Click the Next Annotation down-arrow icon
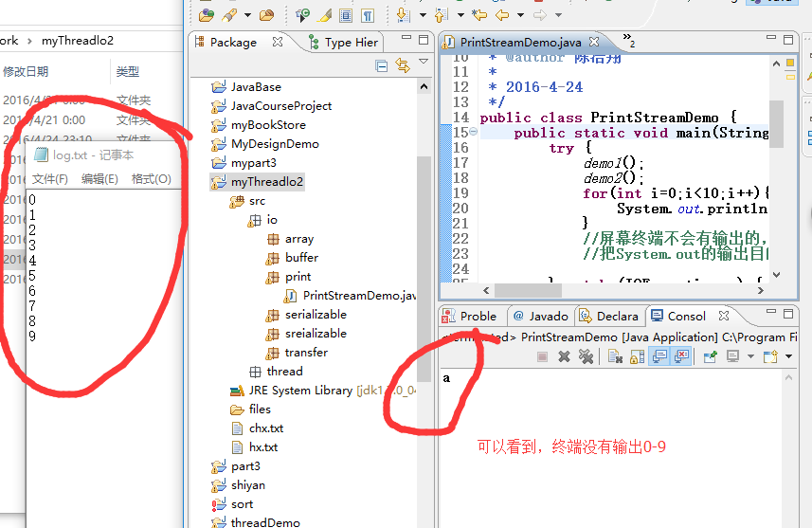 click(404, 15)
